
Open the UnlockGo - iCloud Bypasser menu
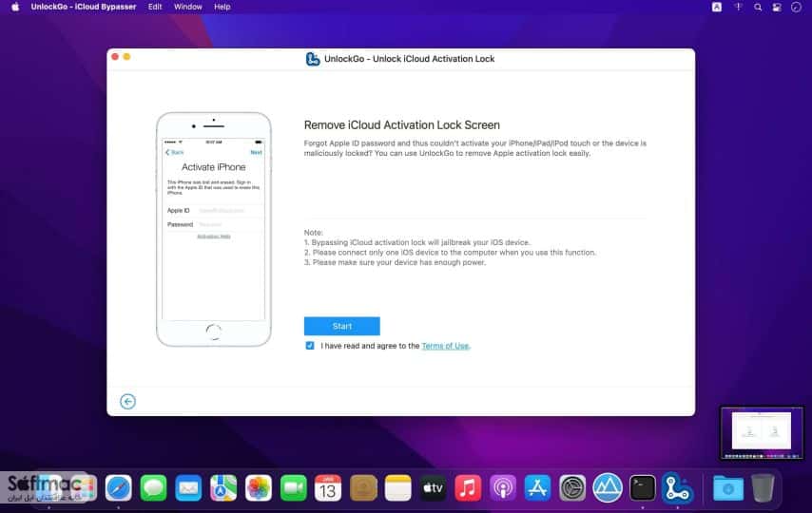(x=84, y=7)
